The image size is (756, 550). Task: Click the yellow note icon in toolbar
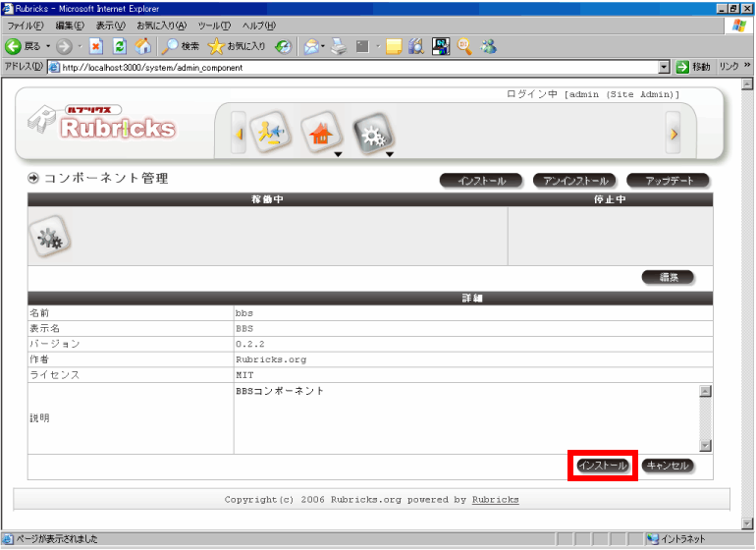point(394,46)
